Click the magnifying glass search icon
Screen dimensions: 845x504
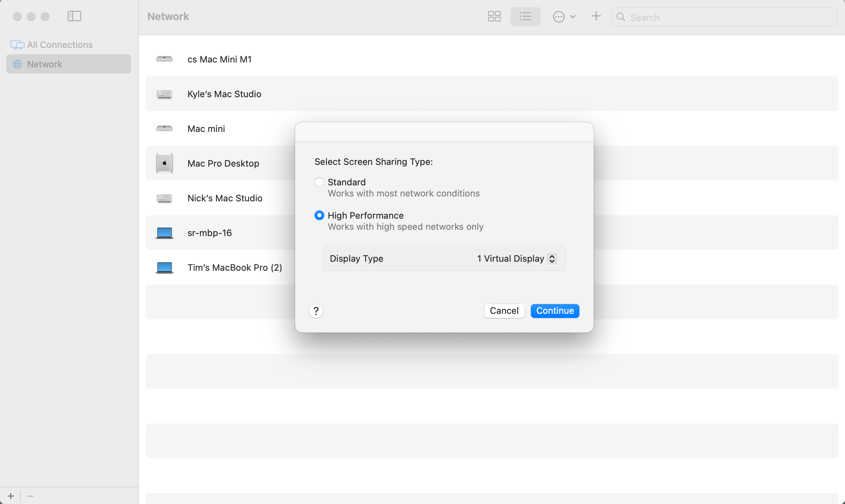click(x=621, y=17)
